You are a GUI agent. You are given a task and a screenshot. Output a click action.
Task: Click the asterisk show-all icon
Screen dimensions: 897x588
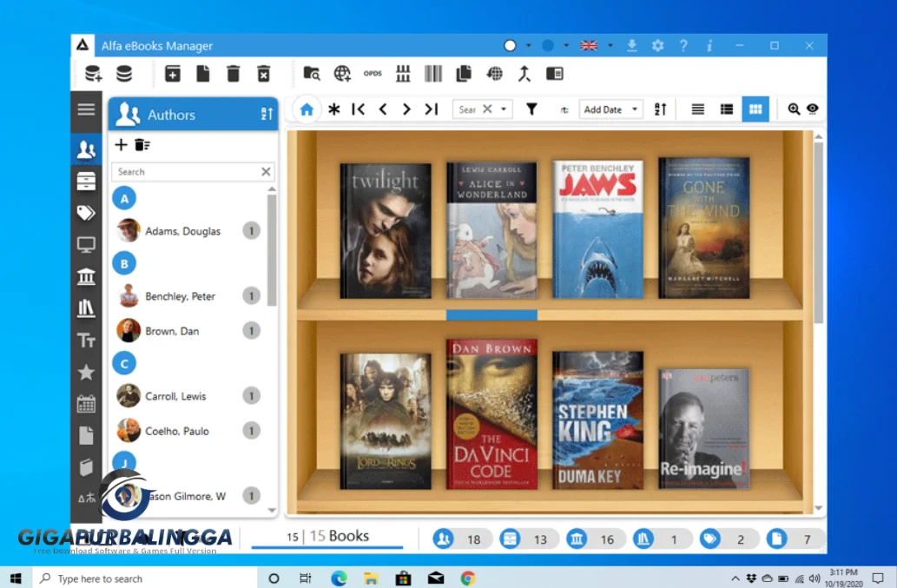pos(334,109)
